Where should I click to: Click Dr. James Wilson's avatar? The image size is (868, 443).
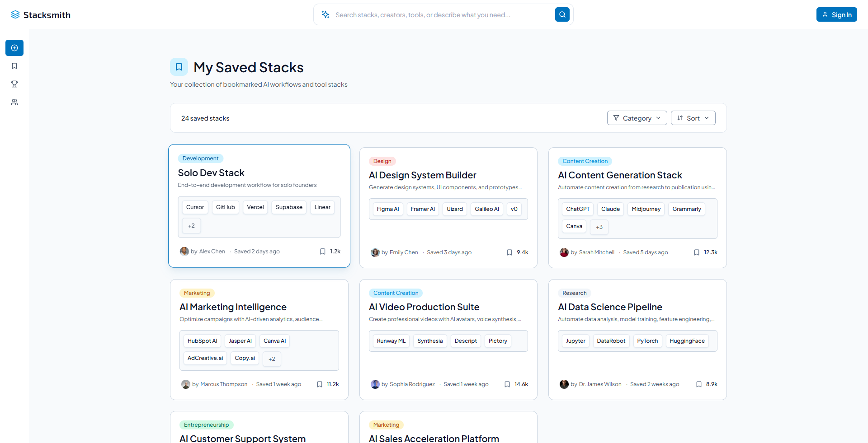tap(564, 384)
